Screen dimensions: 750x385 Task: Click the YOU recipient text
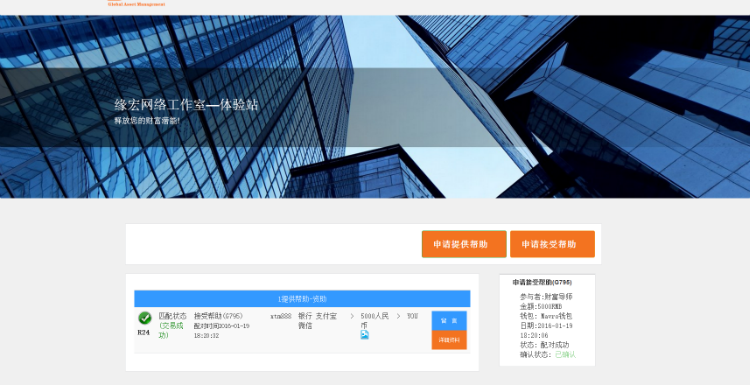(412, 316)
